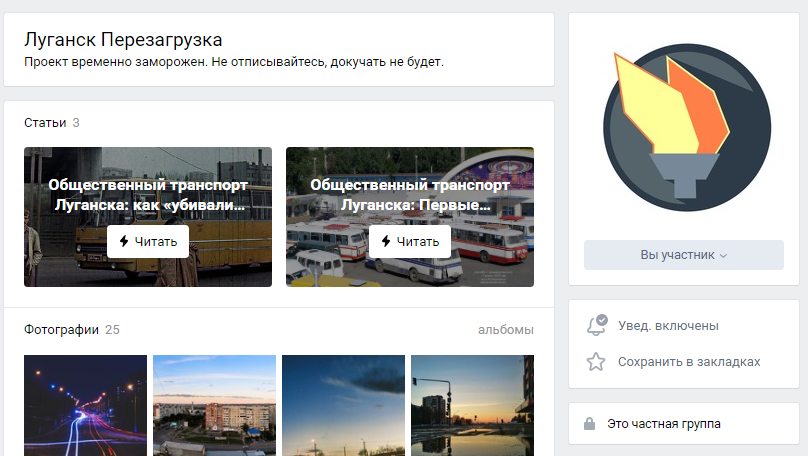The height and width of the screenshot is (456, 808).
Task: Expand the Вы участник membership dropdown
Action: pyautogui.click(x=684, y=255)
